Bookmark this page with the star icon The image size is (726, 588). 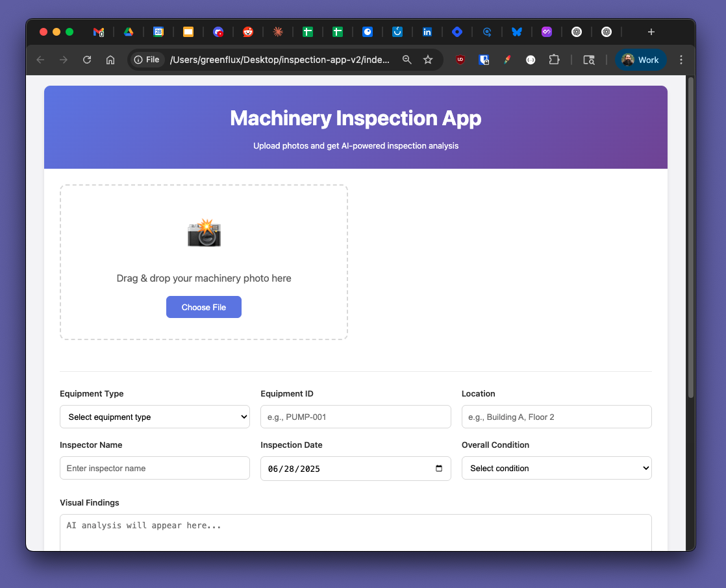428,60
